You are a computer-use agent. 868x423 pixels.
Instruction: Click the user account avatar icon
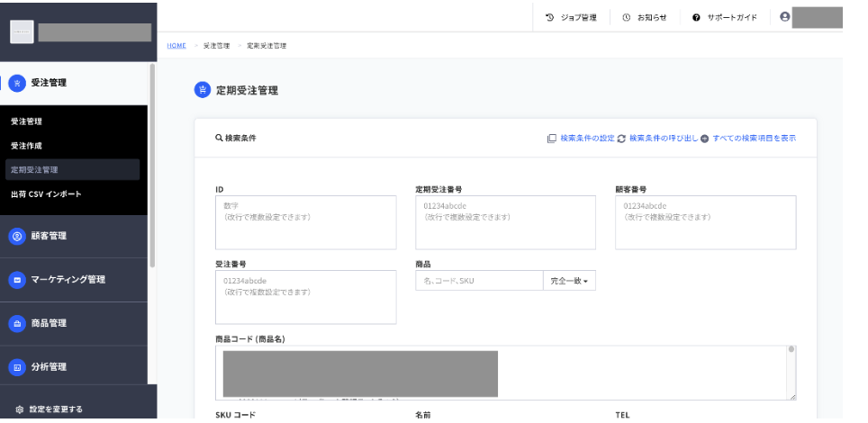point(784,16)
